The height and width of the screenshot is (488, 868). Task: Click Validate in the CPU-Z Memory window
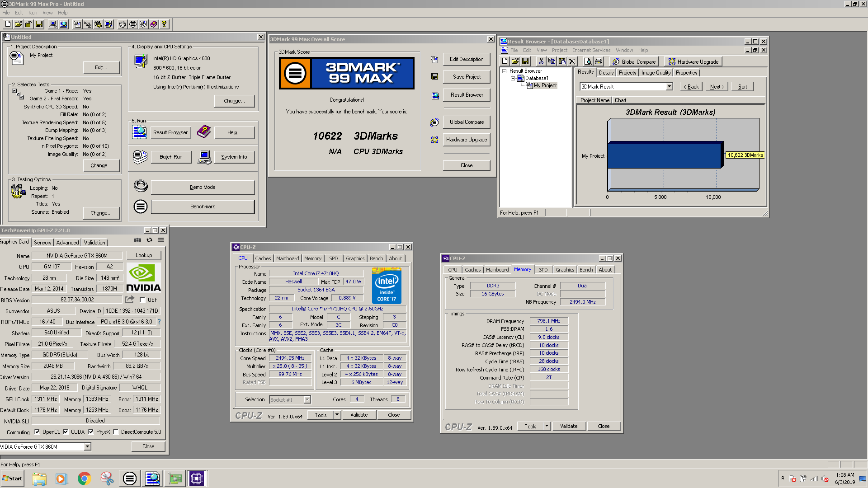[568, 426]
